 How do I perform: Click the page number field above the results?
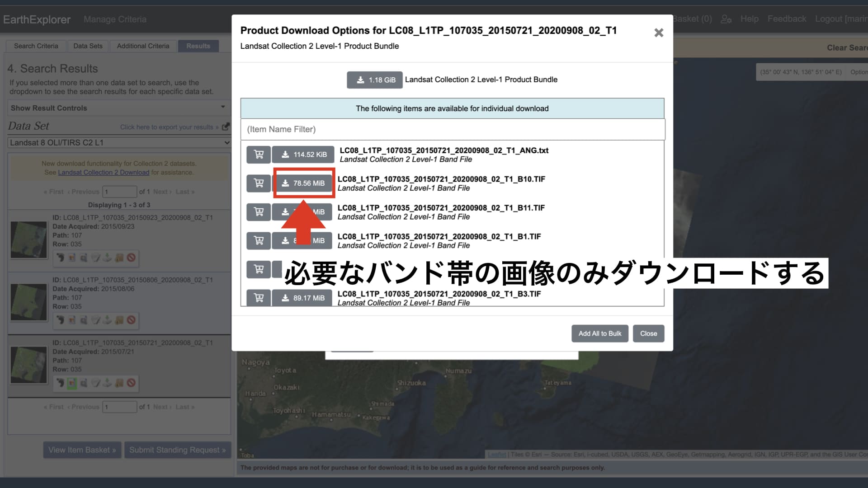pyautogui.click(x=120, y=192)
